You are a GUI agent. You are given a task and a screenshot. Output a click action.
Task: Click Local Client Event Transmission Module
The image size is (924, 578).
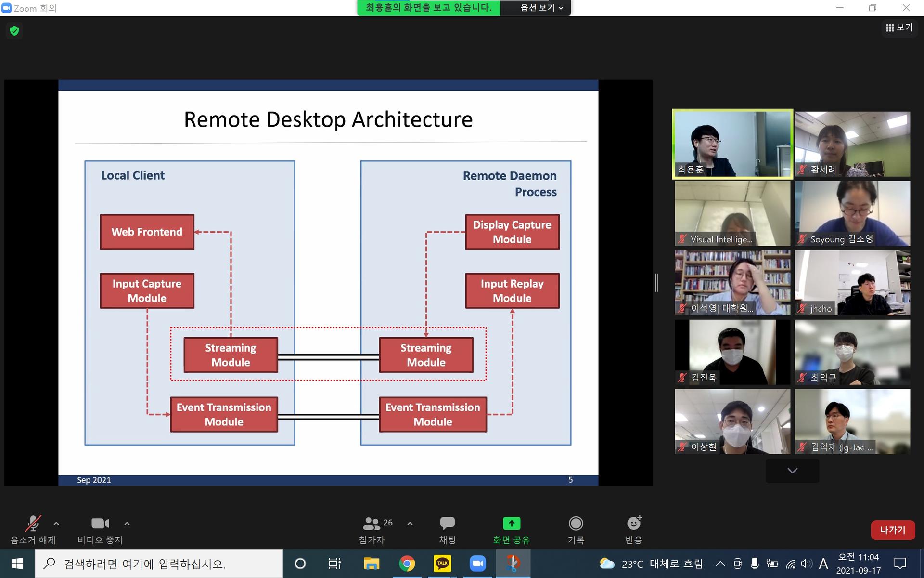pyautogui.click(x=224, y=414)
